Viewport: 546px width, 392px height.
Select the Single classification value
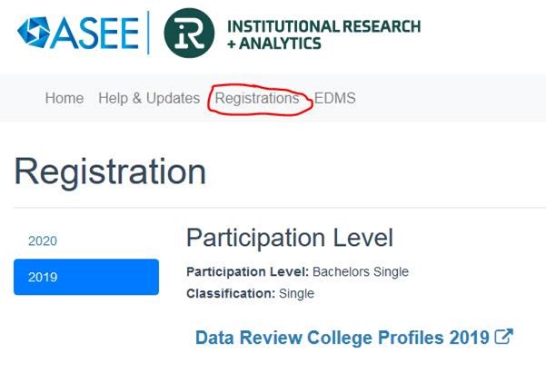[297, 294]
